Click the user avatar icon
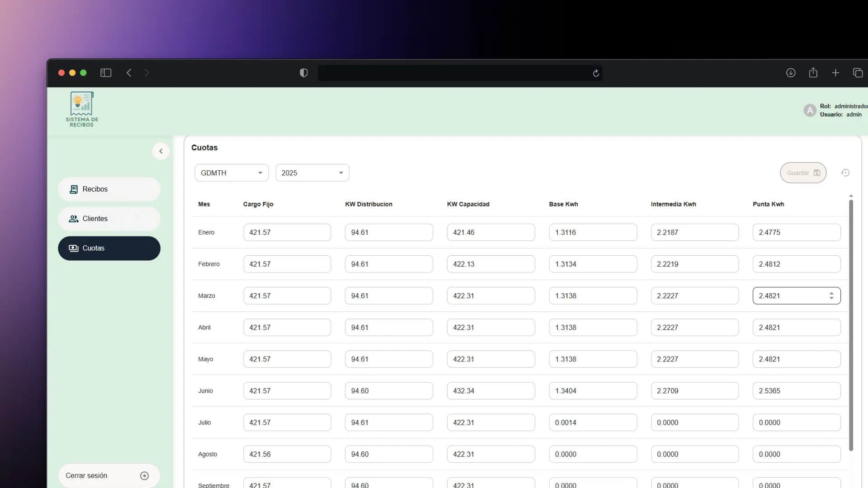The height and width of the screenshot is (488, 868). [809, 110]
